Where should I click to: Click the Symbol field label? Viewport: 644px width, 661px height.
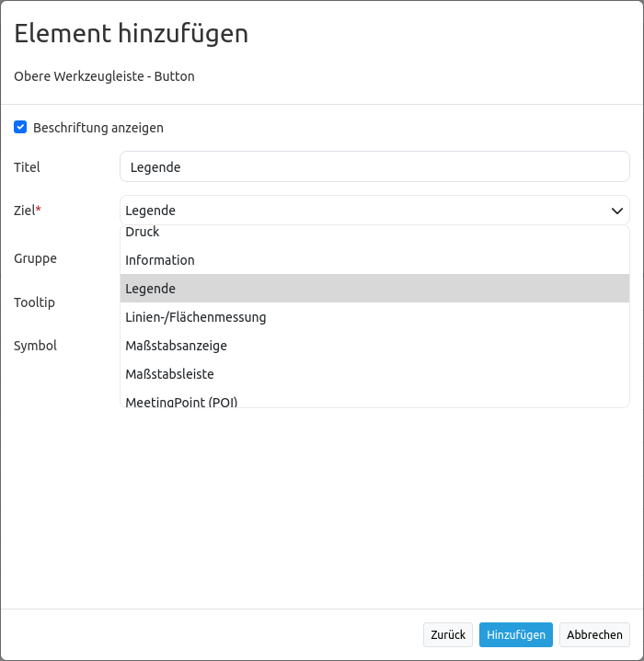(x=35, y=346)
